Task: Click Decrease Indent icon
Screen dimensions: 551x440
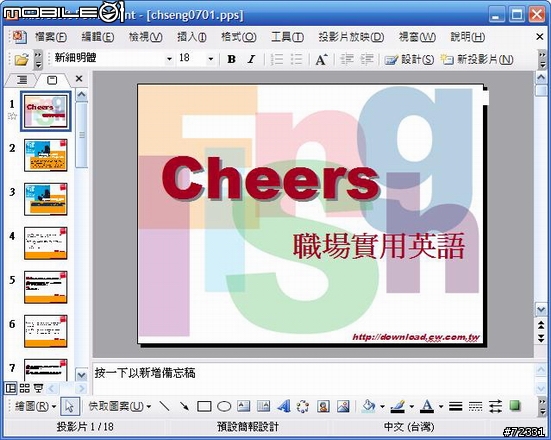Action: point(347,59)
